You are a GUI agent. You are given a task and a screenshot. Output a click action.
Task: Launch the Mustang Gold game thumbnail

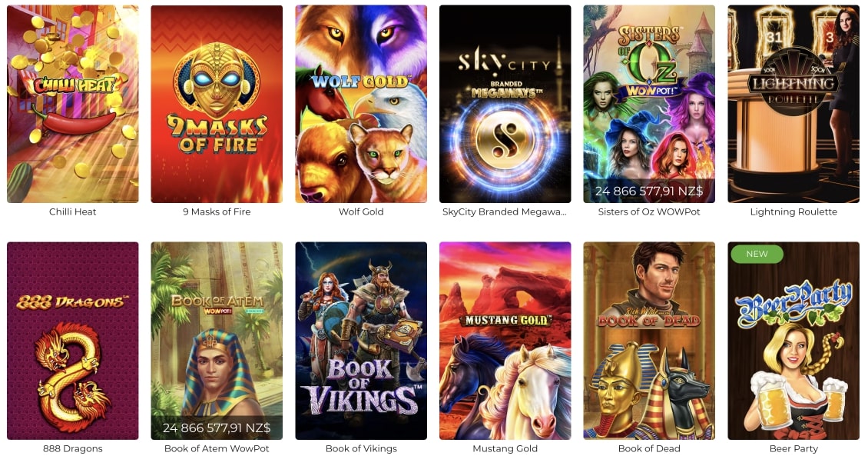(x=505, y=341)
